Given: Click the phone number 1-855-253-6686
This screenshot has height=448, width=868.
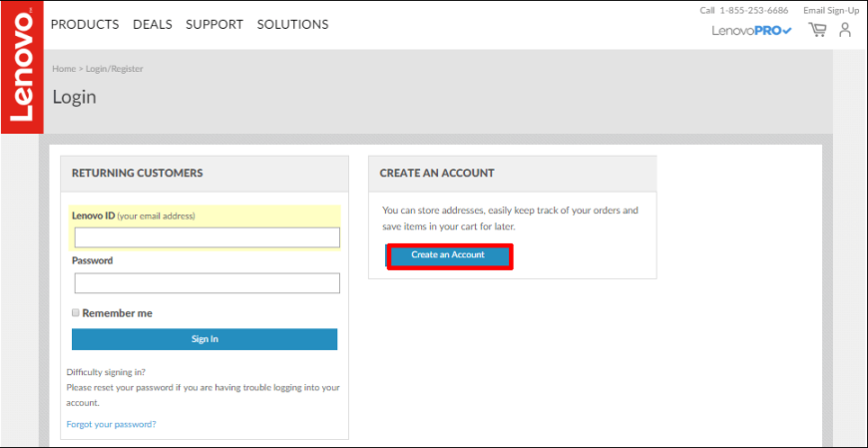Looking at the screenshot, I should tap(754, 11).
